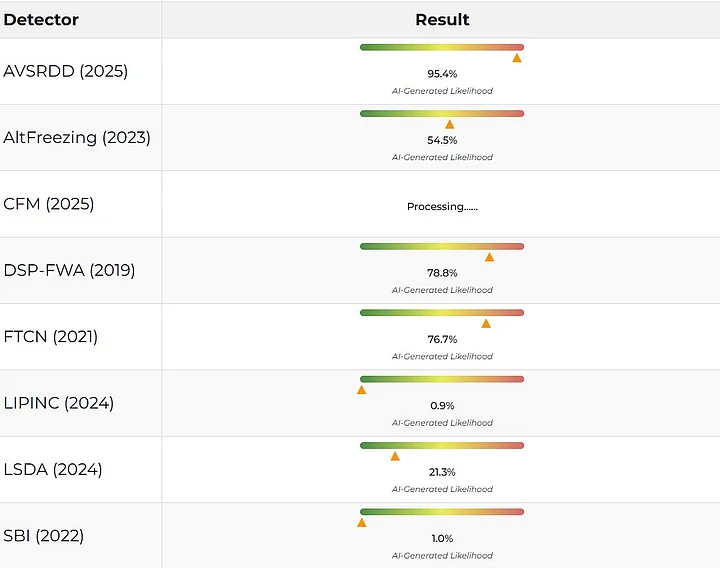Screen dimensions: 720x568
Task: Click the FTCN orange triangle marker
Action: point(486,323)
